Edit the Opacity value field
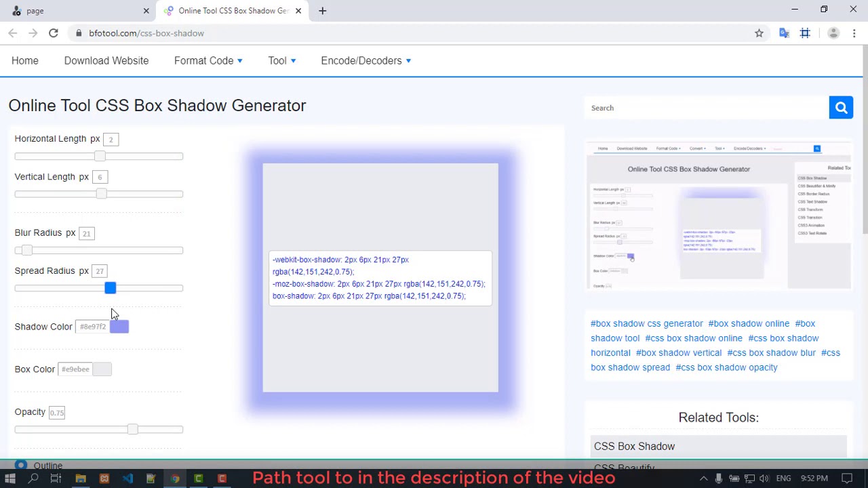The height and width of the screenshot is (488, 868). tap(57, 412)
